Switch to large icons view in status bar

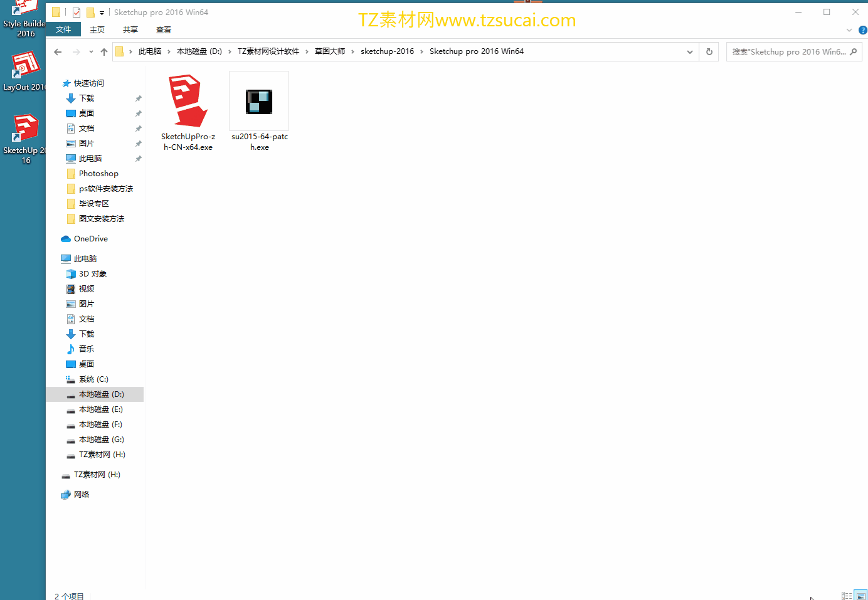(x=860, y=596)
